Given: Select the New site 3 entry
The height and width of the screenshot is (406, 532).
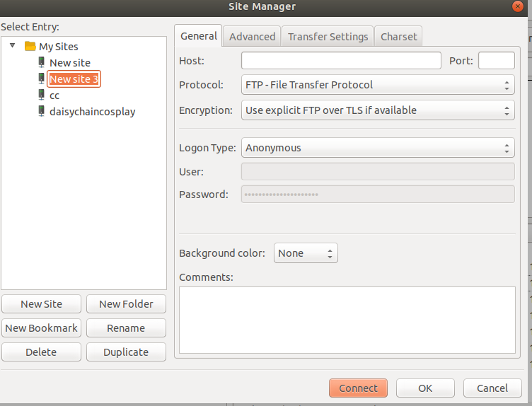Looking at the screenshot, I should click(74, 79).
